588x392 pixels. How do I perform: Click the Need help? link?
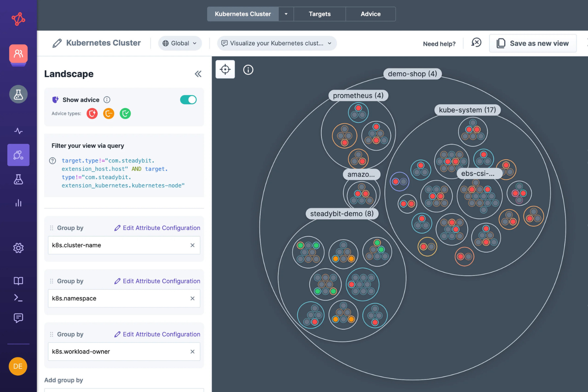(x=439, y=44)
